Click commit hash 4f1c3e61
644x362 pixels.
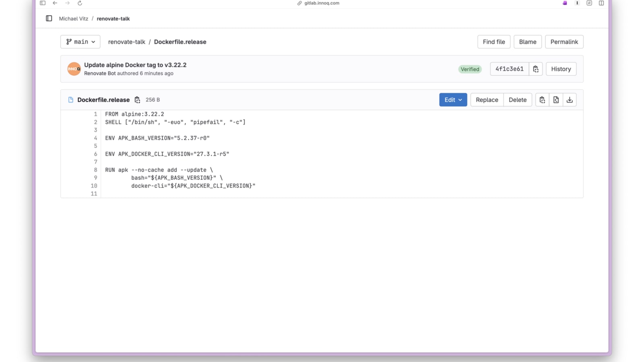point(510,69)
